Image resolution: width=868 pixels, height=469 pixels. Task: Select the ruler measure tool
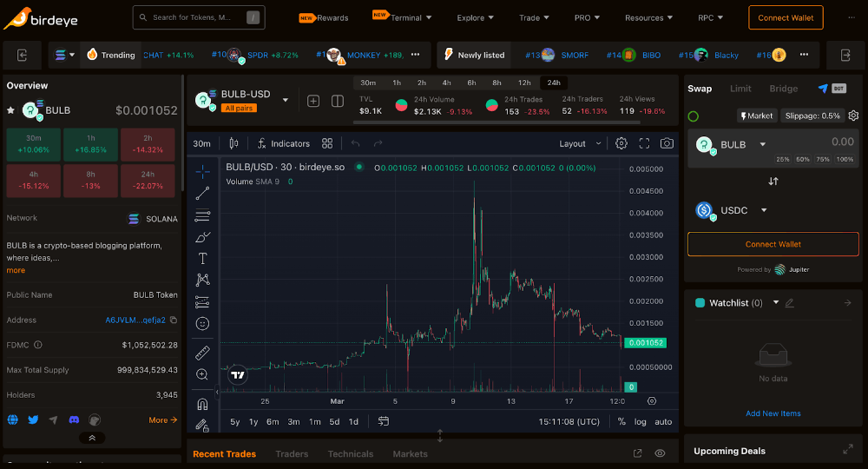click(x=202, y=353)
